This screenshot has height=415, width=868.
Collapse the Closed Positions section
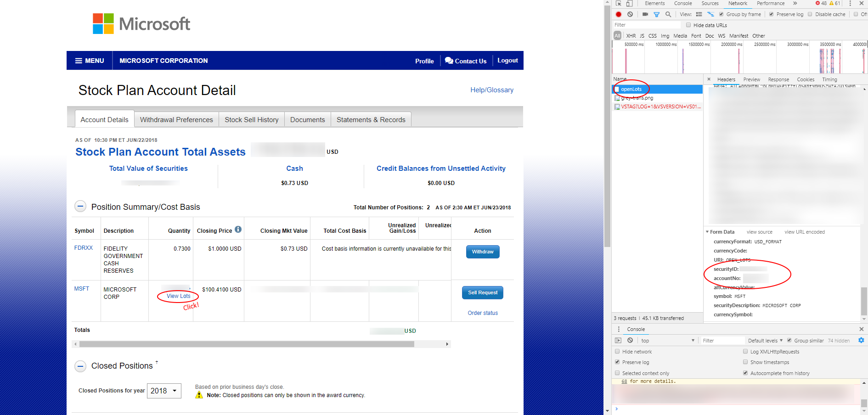(80, 366)
